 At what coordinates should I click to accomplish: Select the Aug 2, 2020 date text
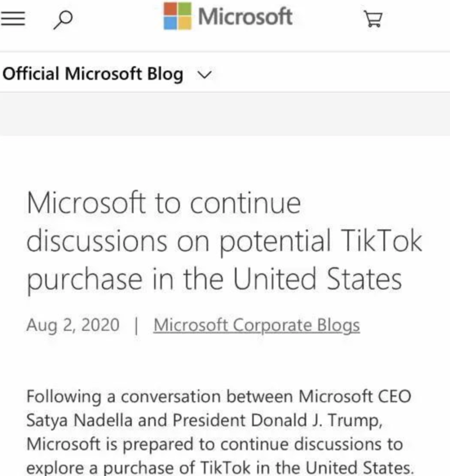coord(73,325)
